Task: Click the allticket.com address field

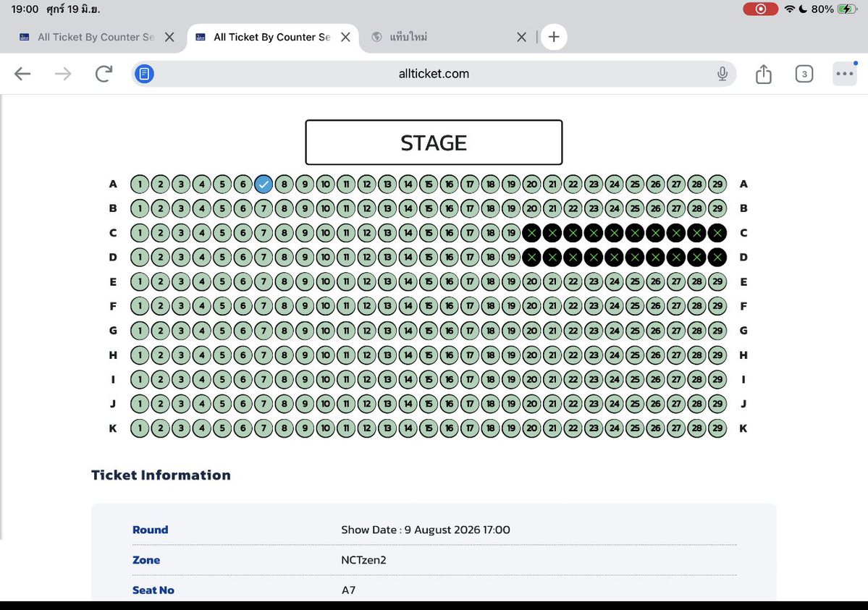Action: [434, 74]
